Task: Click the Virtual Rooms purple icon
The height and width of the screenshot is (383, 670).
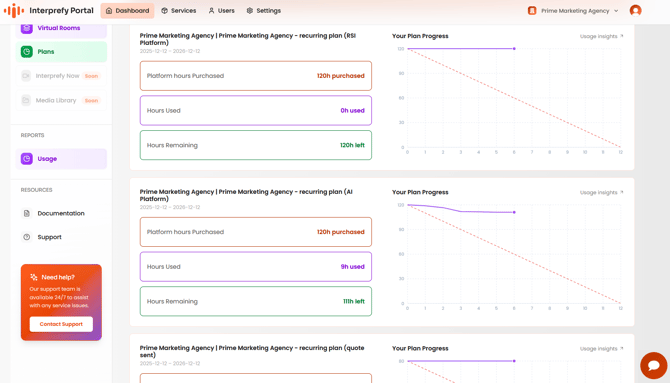Action: point(26,28)
